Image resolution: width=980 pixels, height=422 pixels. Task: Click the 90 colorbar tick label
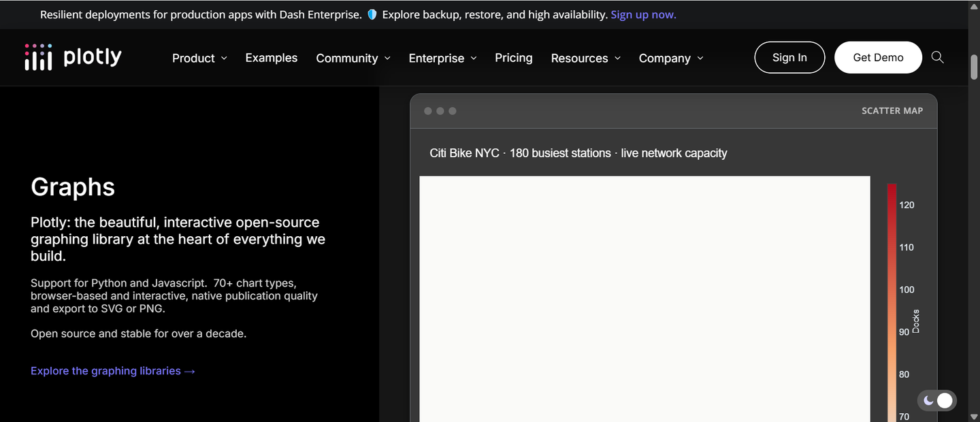pos(904,332)
